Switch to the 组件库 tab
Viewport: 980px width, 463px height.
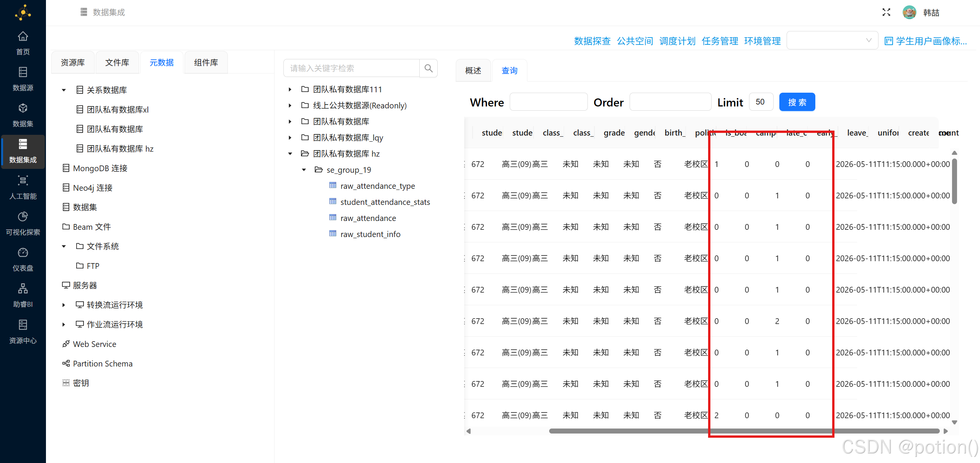point(206,62)
